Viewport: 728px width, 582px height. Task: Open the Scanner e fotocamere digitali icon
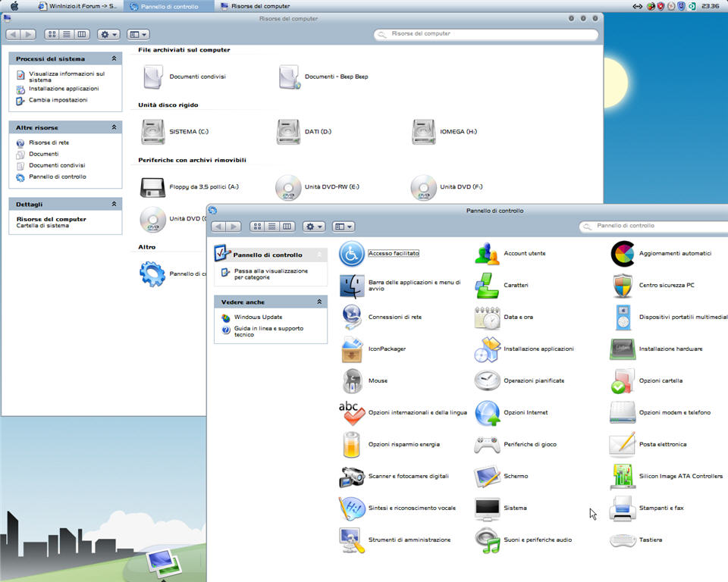pos(351,477)
